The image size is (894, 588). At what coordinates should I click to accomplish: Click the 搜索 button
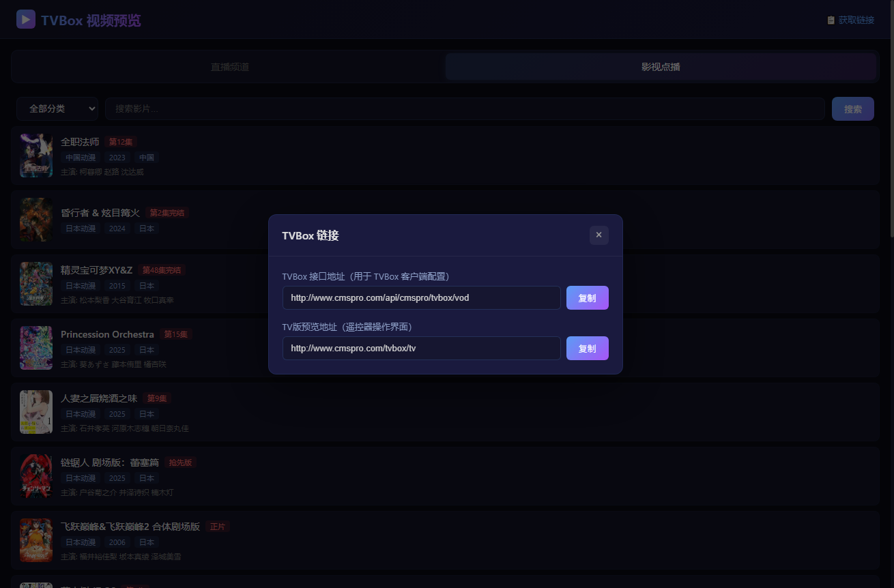pos(853,109)
